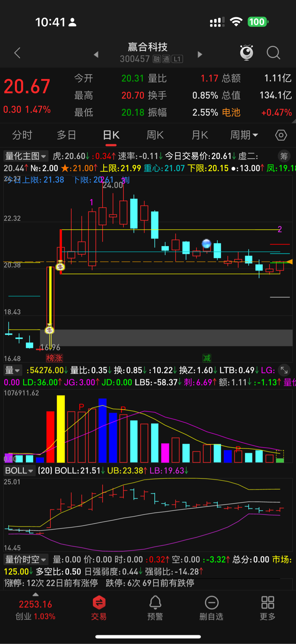The height and width of the screenshot is (644, 296).
Task: Expand the volume panel to fullscreen
Action: click(284, 370)
